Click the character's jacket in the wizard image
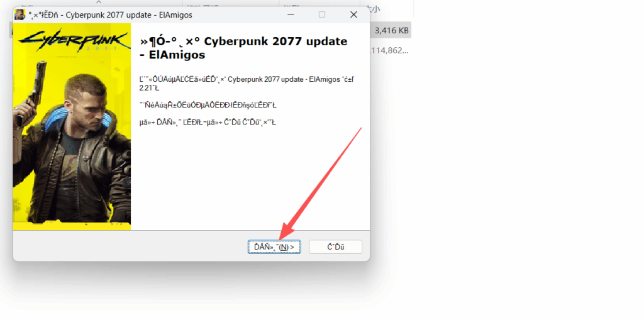 [70, 172]
